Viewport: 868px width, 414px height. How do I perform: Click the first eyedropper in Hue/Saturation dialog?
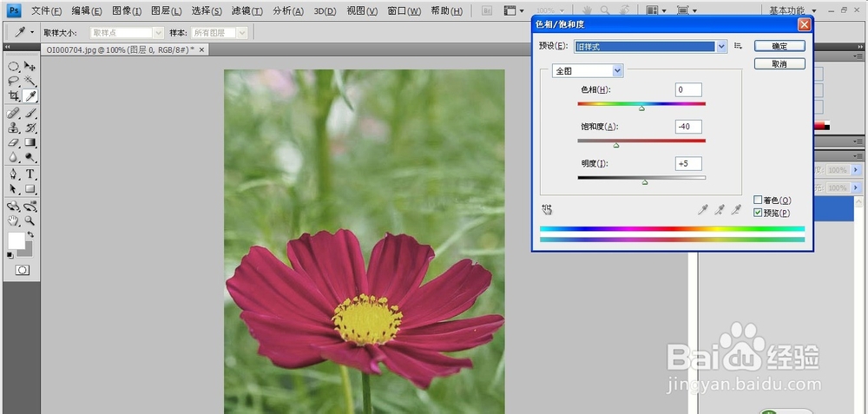[x=703, y=209]
